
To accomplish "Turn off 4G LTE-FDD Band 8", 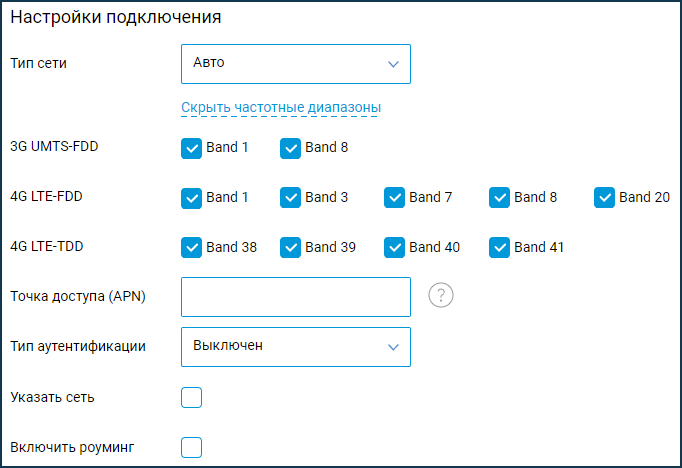I will click(499, 197).
